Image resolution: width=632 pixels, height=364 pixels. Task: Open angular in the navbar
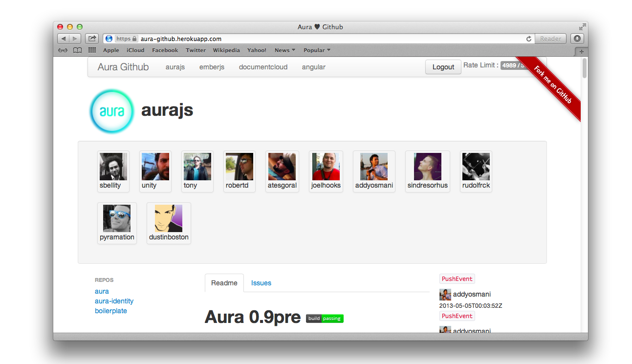point(313,67)
